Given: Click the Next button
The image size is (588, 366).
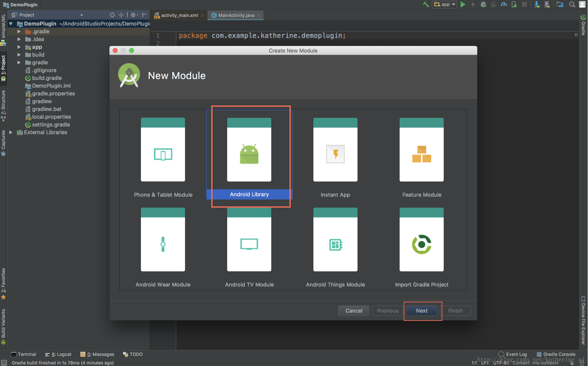Looking at the screenshot, I should [x=422, y=311].
